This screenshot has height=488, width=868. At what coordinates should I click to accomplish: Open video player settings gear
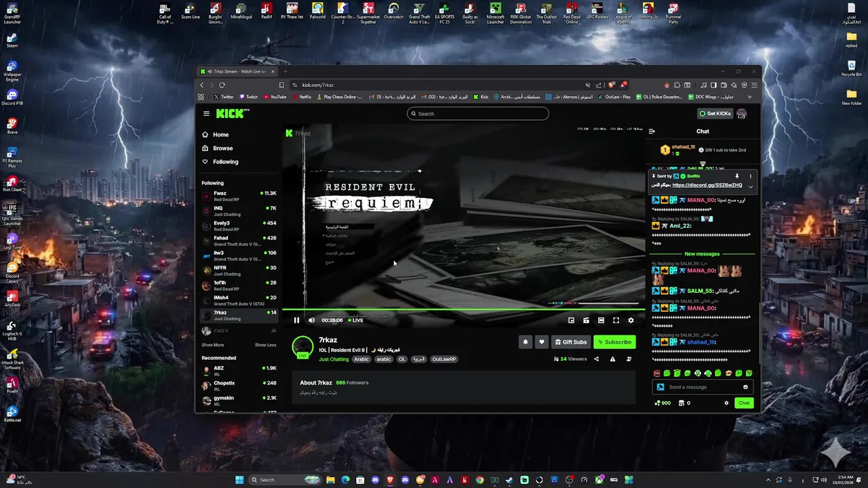point(631,320)
